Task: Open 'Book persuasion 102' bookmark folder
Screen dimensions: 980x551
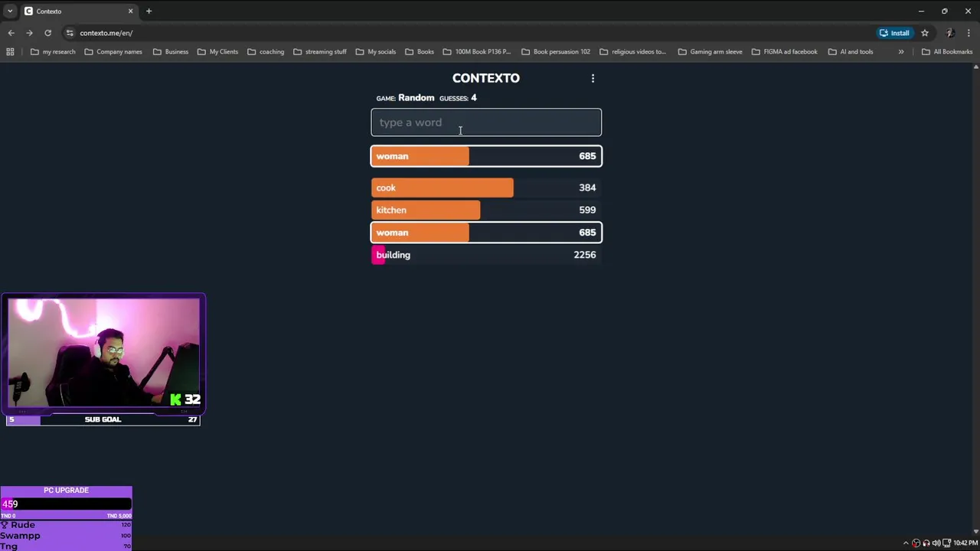Action: click(x=556, y=52)
